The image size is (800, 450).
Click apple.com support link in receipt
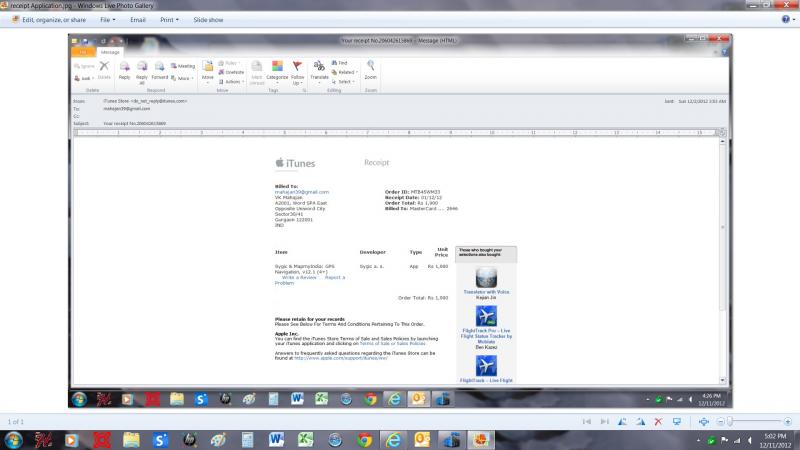coord(341,358)
